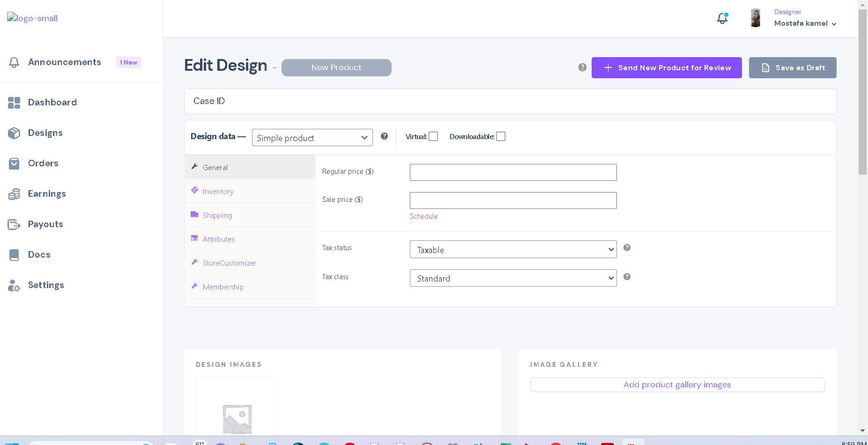The width and height of the screenshot is (868, 445).
Task: Expand the Mostafa kamel user menu
Action: [x=805, y=23]
